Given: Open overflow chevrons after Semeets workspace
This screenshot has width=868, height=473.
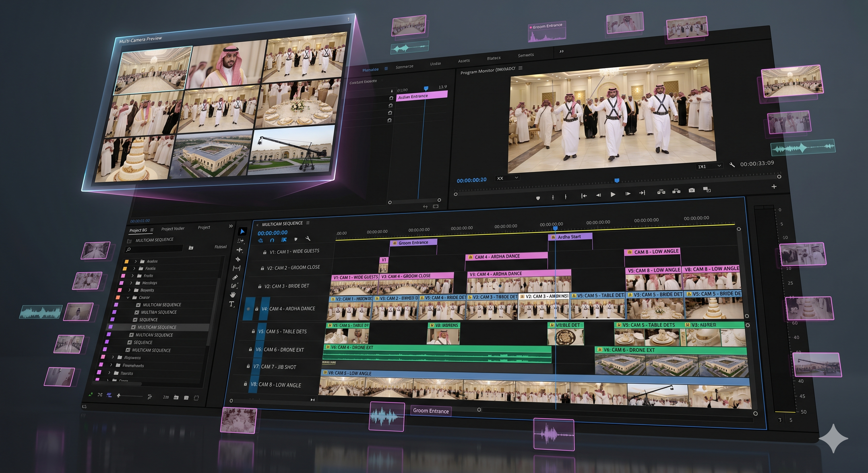Looking at the screenshot, I should [x=561, y=51].
